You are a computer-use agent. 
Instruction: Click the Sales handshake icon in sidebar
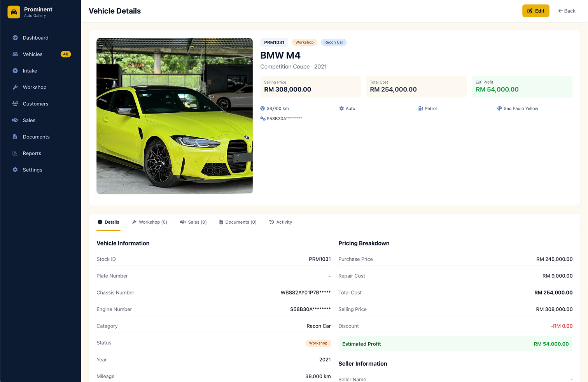coord(15,121)
